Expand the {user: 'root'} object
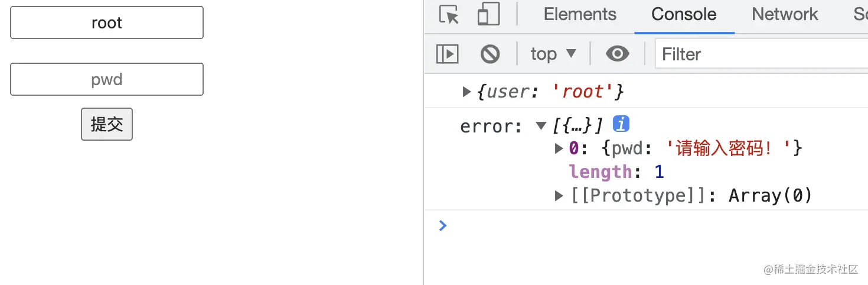 pyautogui.click(x=466, y=92)
